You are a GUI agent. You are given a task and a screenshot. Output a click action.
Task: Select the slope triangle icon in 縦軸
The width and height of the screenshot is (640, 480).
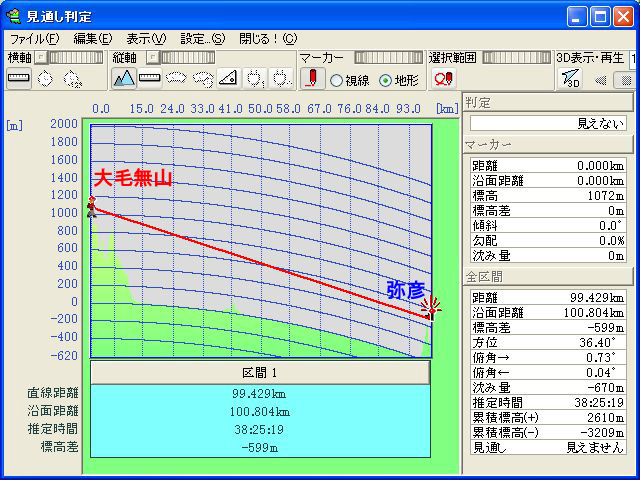(228, 78)
